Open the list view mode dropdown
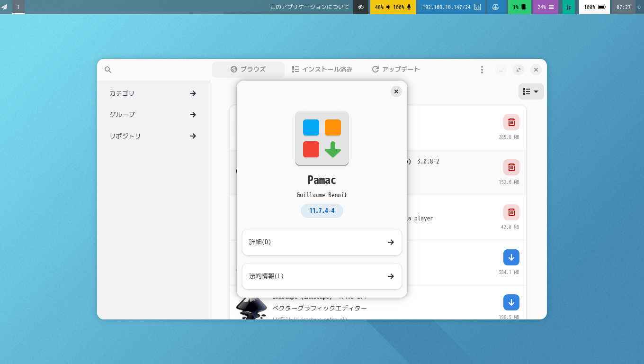The image size is (644, 364). (x=531, y=91)
